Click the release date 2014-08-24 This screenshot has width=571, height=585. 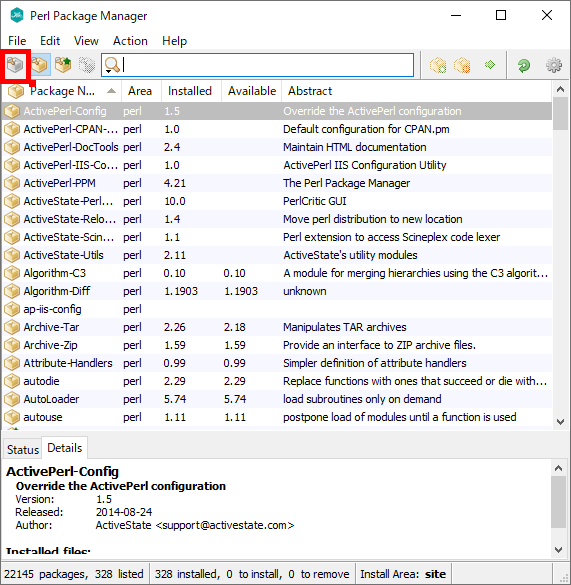tap(124, 512)
